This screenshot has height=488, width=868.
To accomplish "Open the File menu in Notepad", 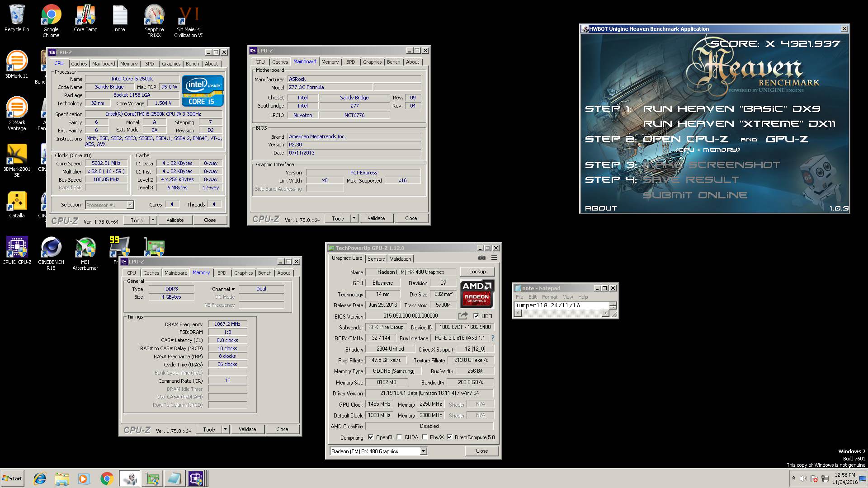I will coord(519,297).
